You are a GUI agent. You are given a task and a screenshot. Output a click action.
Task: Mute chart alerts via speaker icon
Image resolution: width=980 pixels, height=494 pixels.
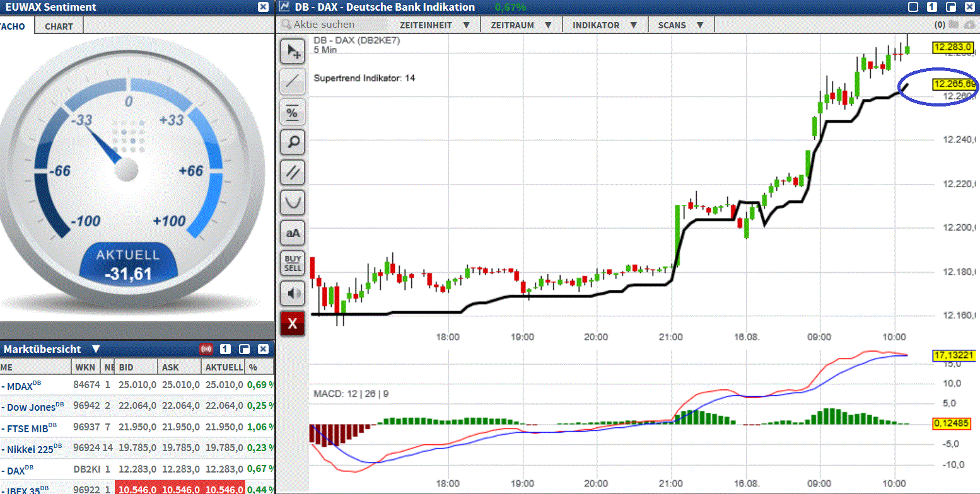292,293
